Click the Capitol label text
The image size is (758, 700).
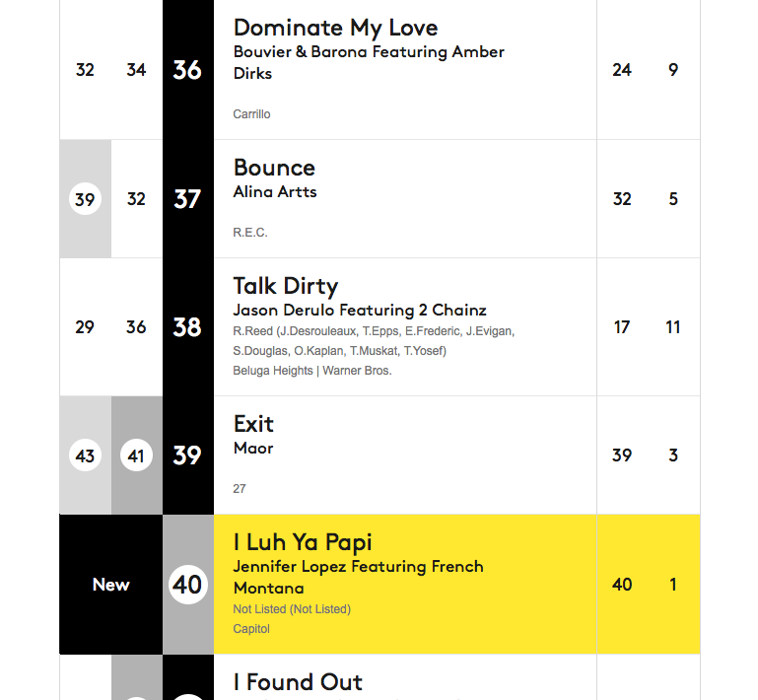coord(251,629)
